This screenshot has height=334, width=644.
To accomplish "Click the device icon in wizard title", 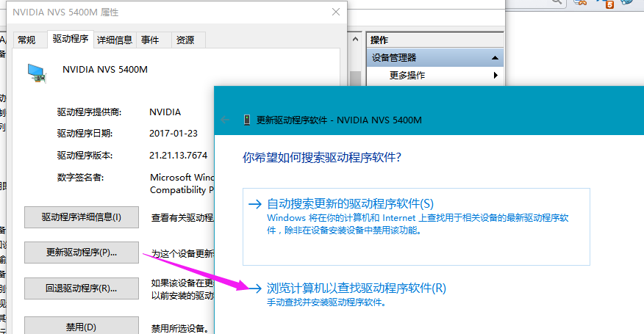I will (x=246, y=120).
